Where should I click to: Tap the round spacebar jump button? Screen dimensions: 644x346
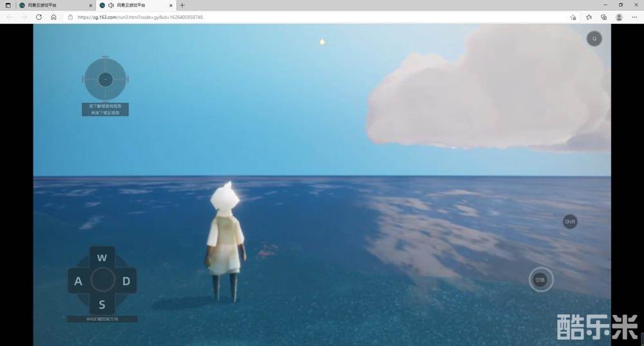click(x=541, y=280)
